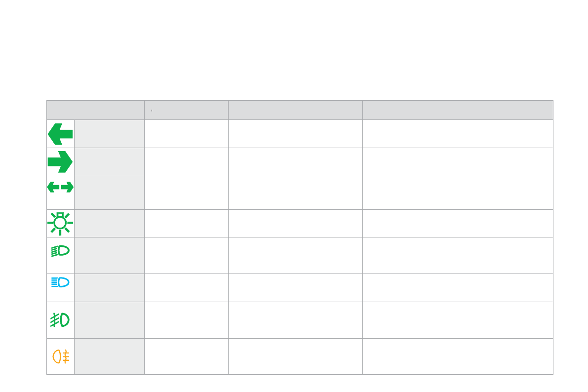Select gray label cell next to hazard arrows icon
Screen dimensions: 588x392
point(109,193)
